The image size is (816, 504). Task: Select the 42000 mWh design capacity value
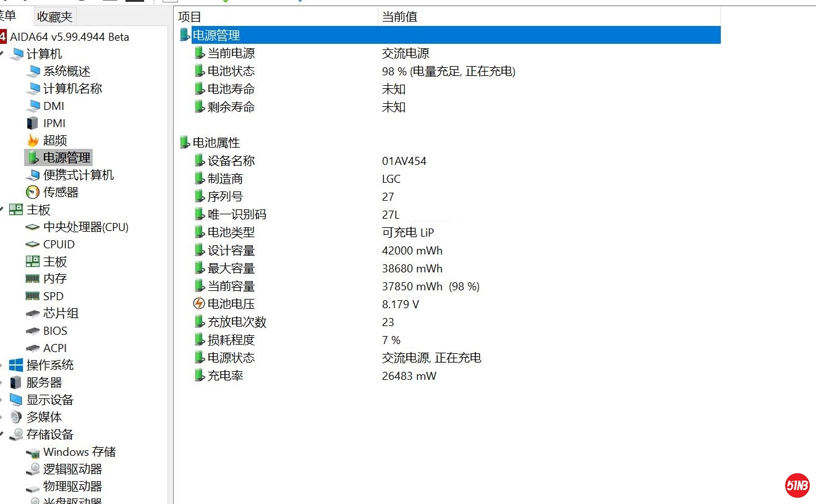(412, 250)
